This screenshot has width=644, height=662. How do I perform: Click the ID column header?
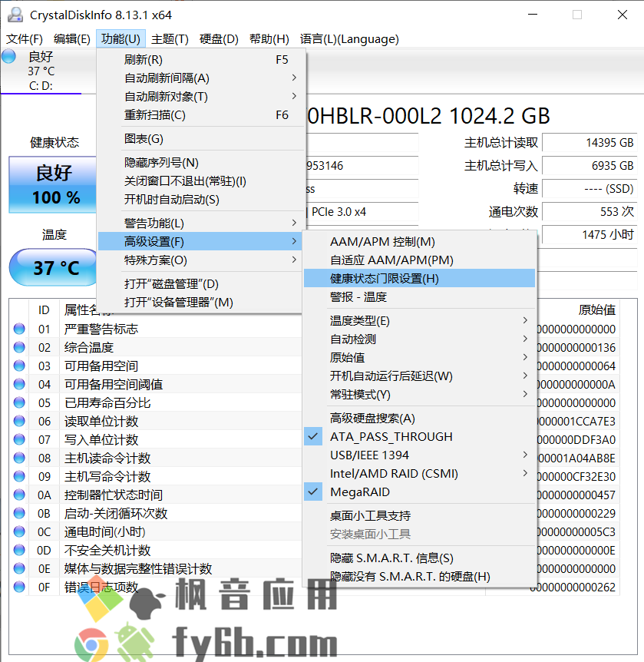pos(44,310)
